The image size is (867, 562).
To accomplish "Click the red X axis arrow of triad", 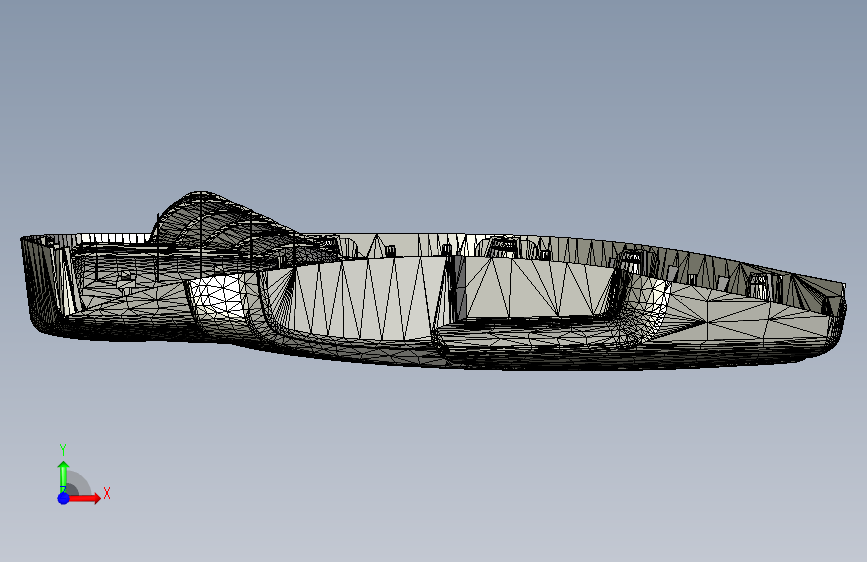I will [x=84, y=498].
